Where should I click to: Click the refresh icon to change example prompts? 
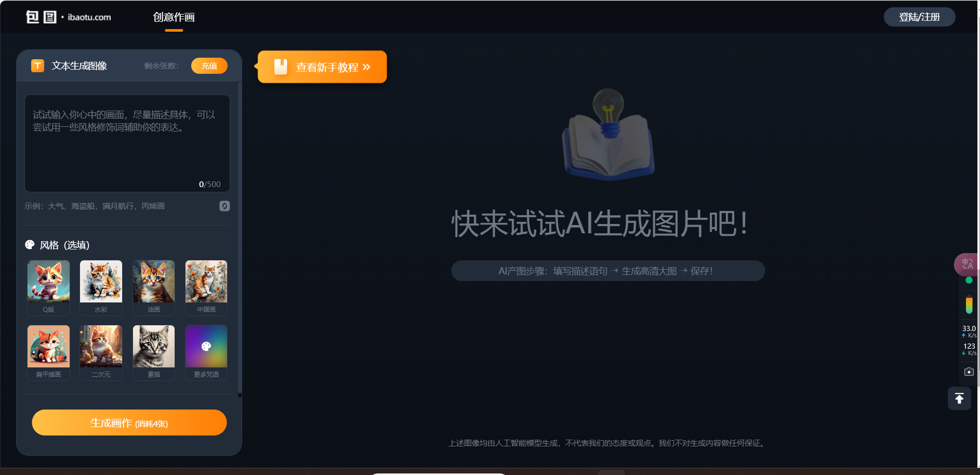pos(224,206)
